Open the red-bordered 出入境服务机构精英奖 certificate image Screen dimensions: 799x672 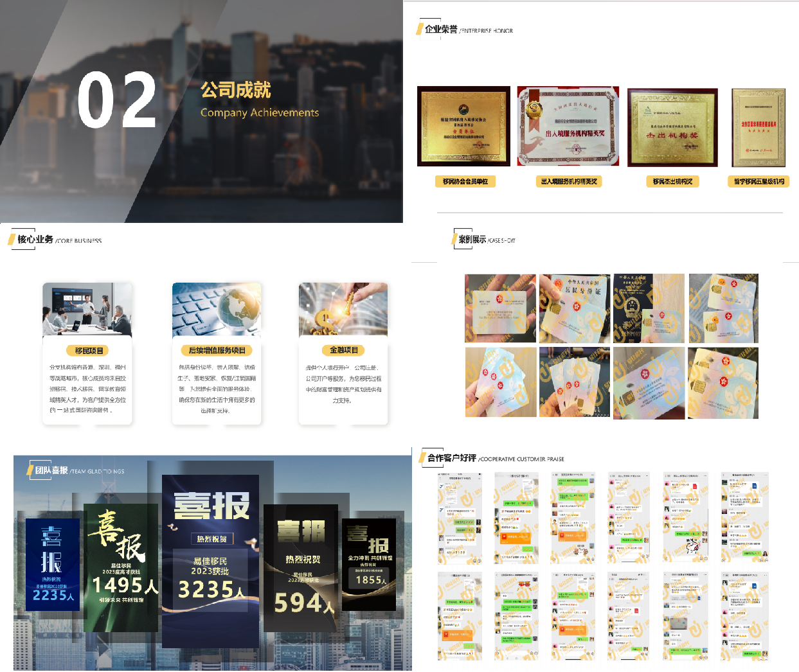pos(568,127)
